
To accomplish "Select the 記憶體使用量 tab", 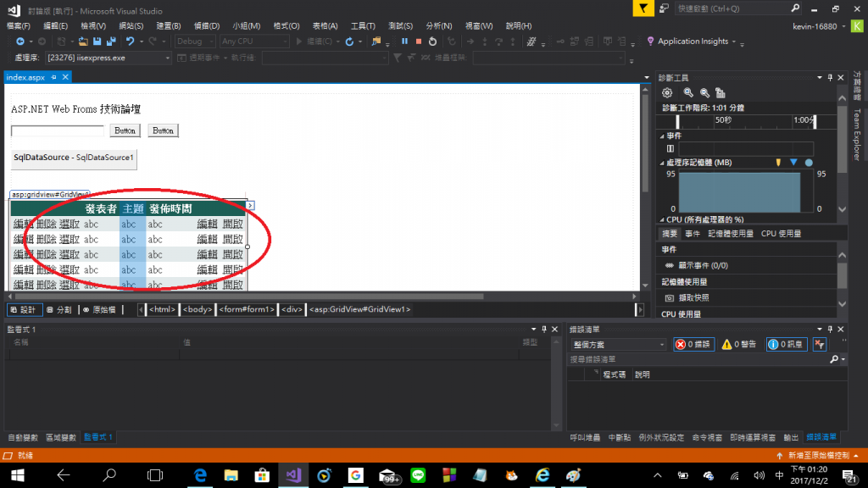I will pyautogui.click(x=731, y=234).
